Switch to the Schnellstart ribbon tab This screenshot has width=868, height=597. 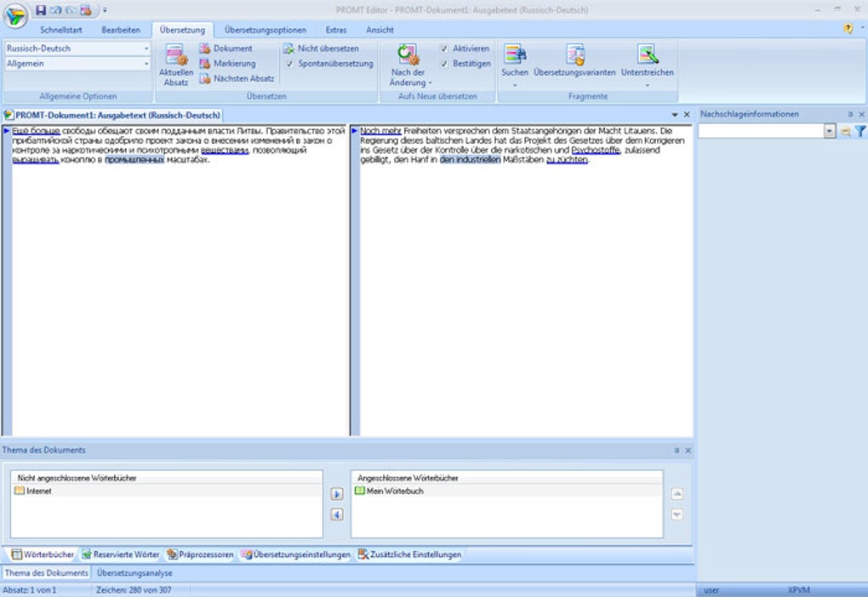tap(61, 30)
